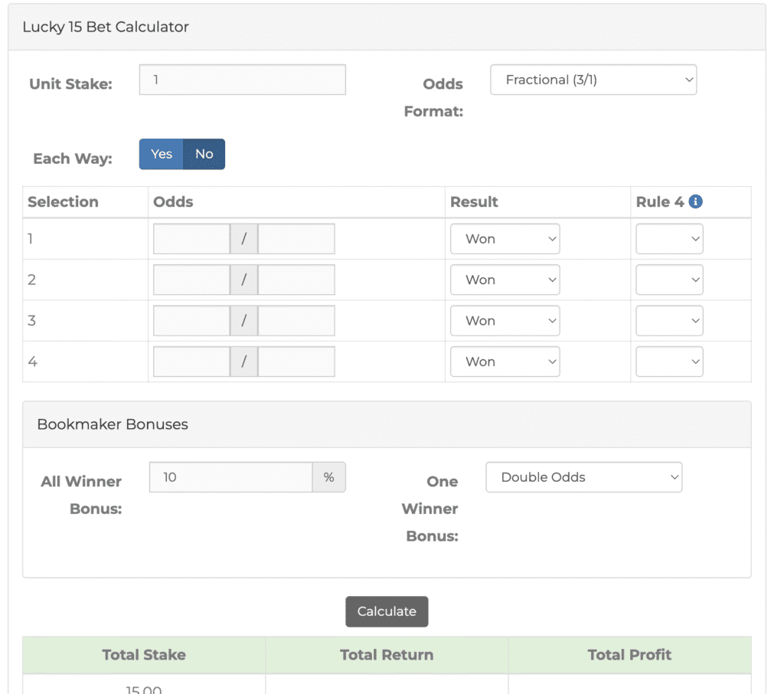
Task: Open Result dropdown for selection 1
Action: [505, 239]
